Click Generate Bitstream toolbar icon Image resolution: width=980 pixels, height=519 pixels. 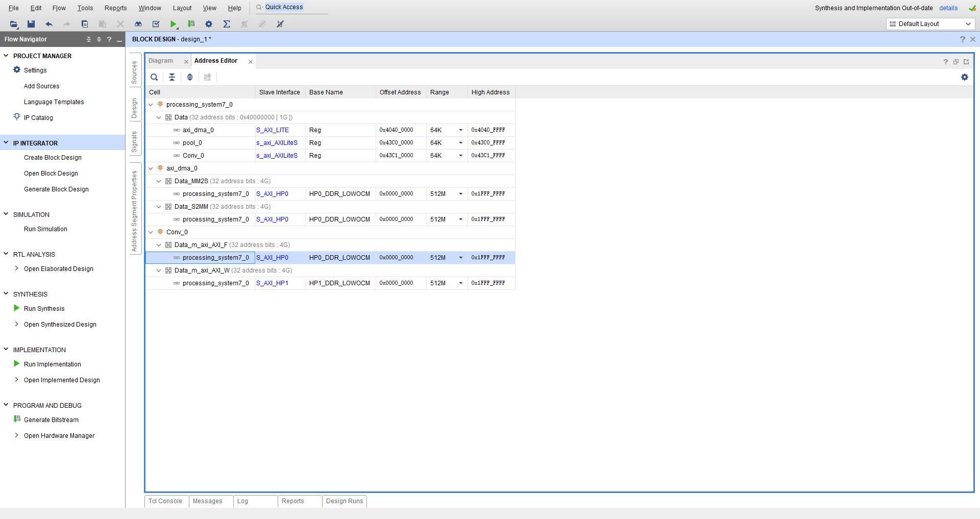191,24
